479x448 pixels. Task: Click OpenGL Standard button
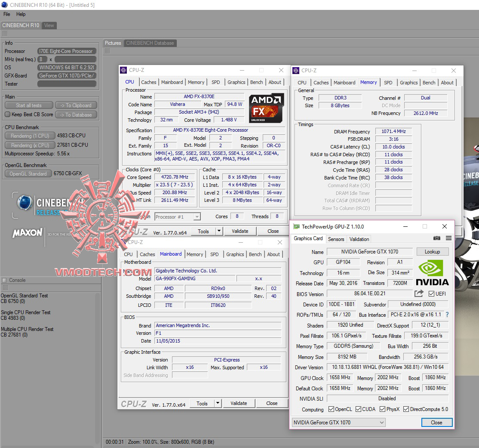[x=28, y=174]
